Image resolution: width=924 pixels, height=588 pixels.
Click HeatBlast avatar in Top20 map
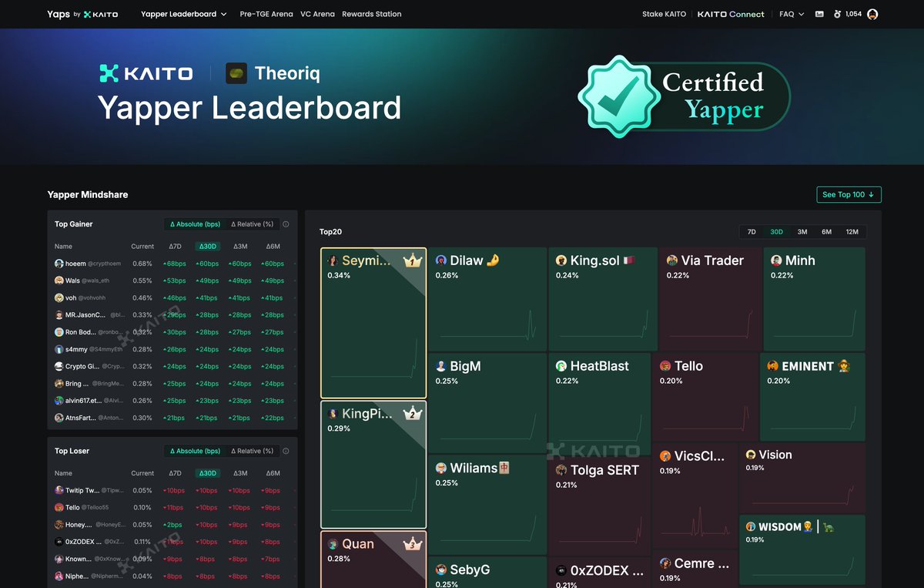[x=561, y=366]
